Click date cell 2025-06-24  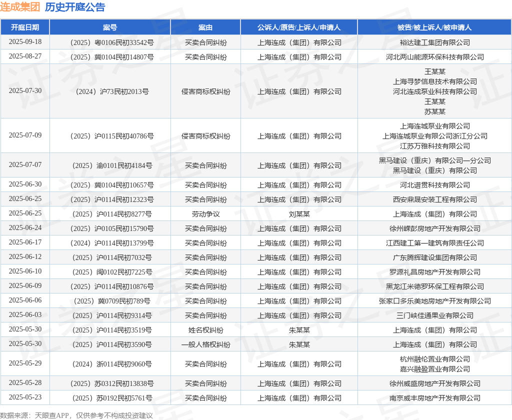tap(25, 227)
